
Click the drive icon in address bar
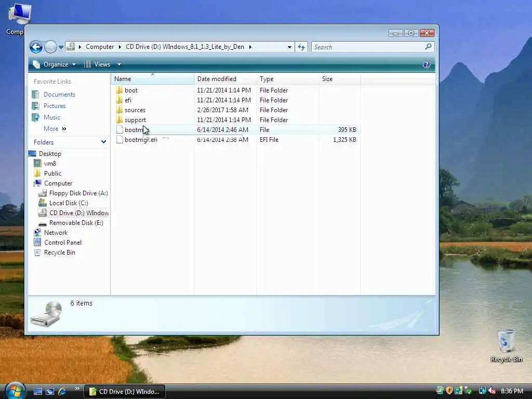coord(71,46)
